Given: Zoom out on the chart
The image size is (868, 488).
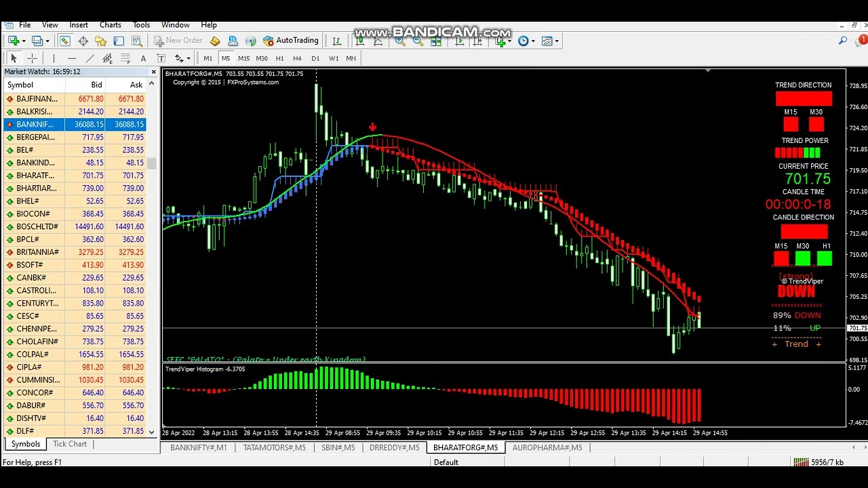Looking at the screenshot, I should coord(418,41).
